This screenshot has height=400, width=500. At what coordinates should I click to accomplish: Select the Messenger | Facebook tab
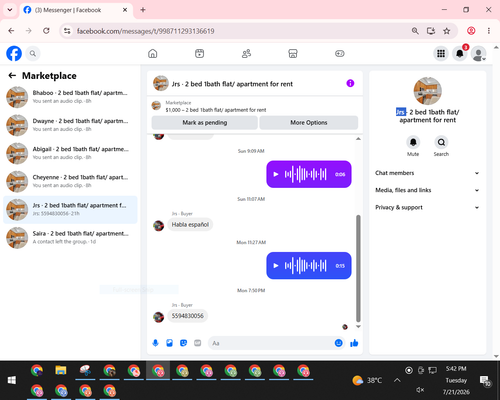pyautogui.click(x=76, y=10)
